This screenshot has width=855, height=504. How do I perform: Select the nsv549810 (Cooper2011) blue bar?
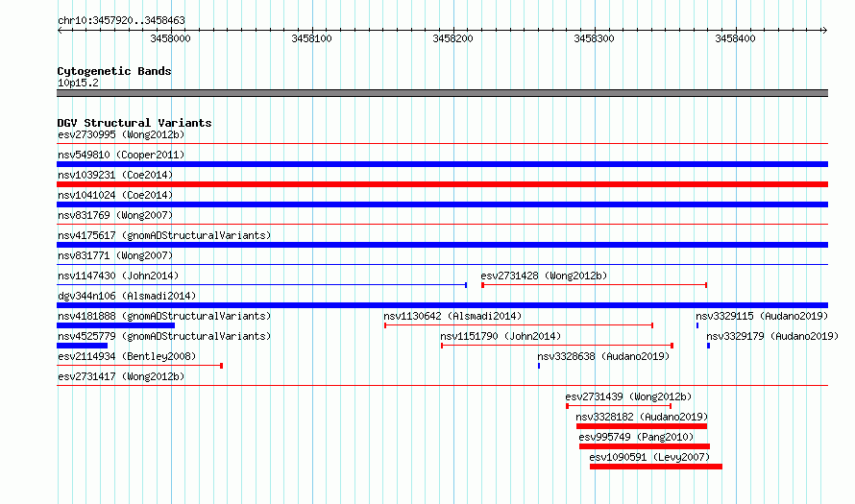click(x=442, y=164)
